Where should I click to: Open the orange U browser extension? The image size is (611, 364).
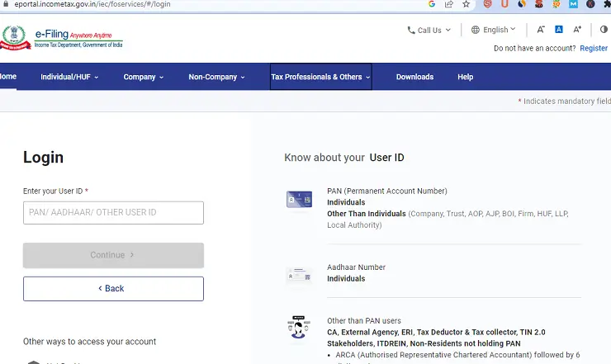coord(504,4)
